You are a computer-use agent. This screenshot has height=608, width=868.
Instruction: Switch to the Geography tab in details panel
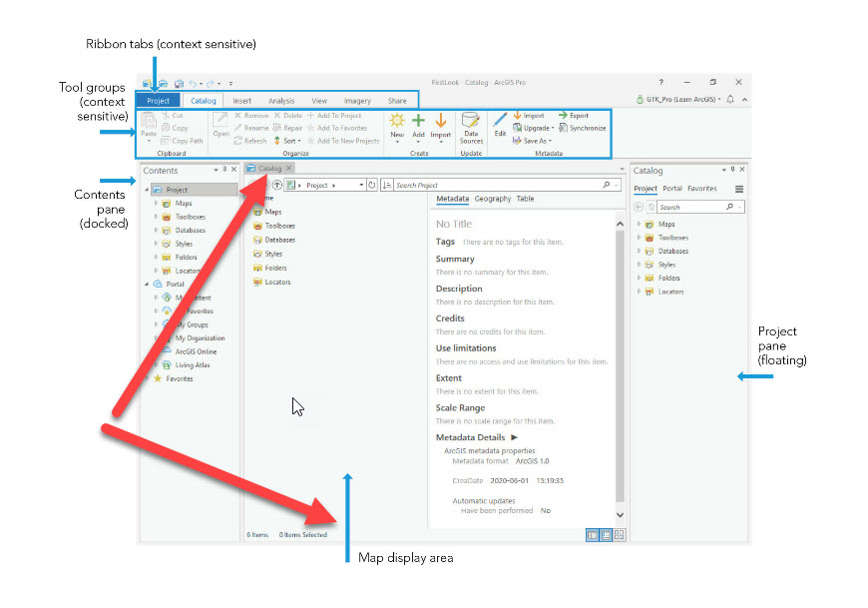(493, 199)
